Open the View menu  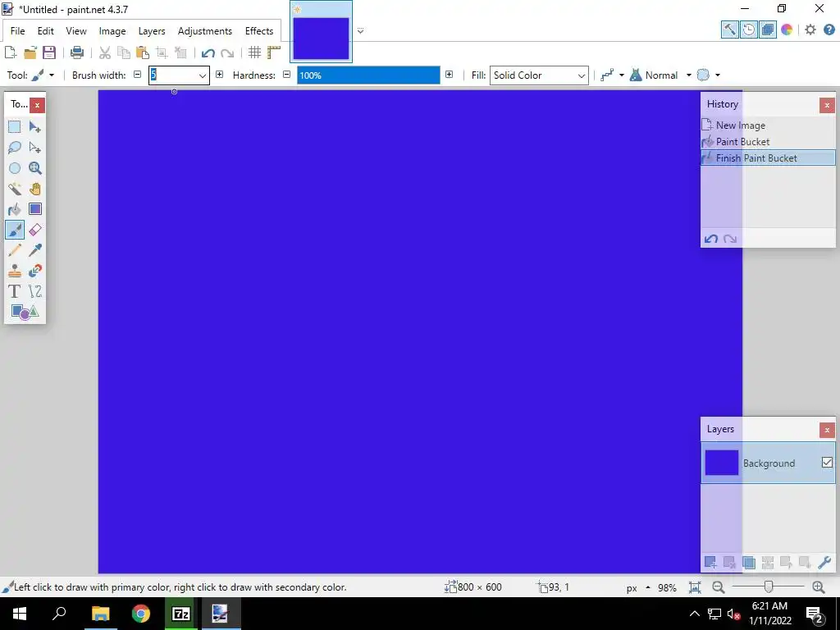click(76, 31)
